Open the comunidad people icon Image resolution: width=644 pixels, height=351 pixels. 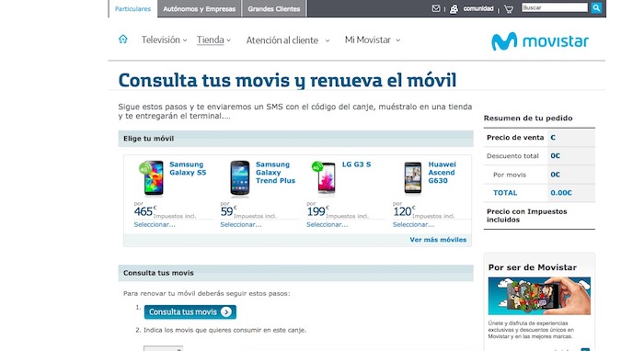coord(454,8)
